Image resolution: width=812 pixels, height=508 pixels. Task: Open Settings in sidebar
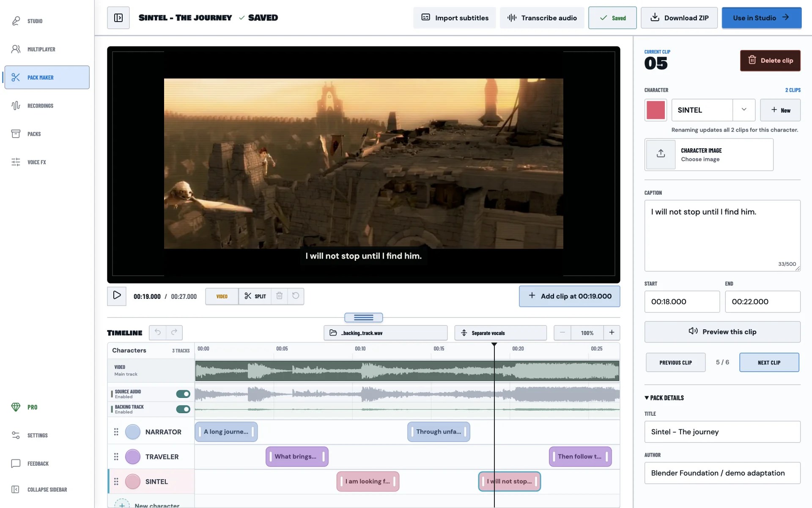click(47, 435)
